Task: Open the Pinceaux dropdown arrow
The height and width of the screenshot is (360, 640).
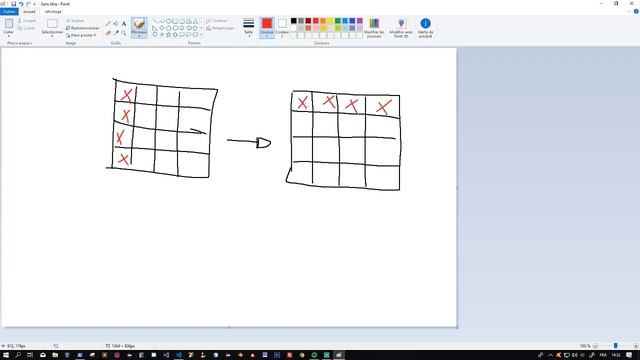Action: tap(139, 36)
